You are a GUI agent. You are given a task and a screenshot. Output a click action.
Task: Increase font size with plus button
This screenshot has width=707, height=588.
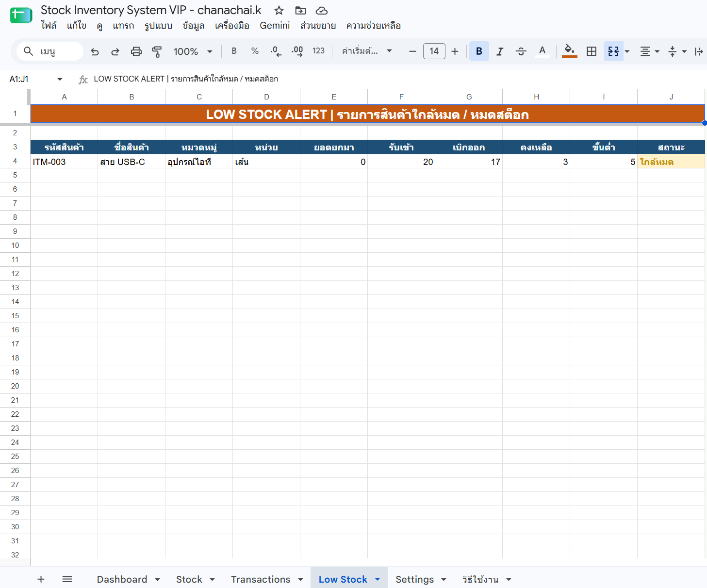pos(455,51)
